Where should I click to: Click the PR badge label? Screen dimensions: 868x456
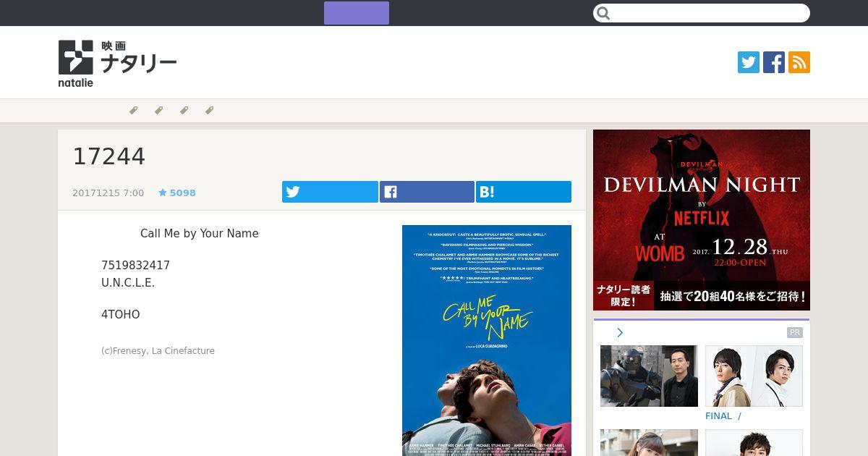[795, 333]
